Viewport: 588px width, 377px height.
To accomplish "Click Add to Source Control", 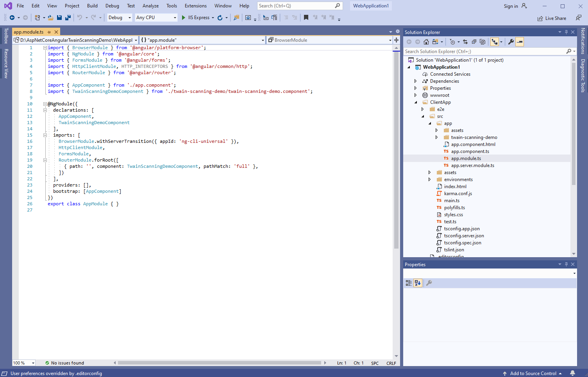I will click(x=533, y=373).
